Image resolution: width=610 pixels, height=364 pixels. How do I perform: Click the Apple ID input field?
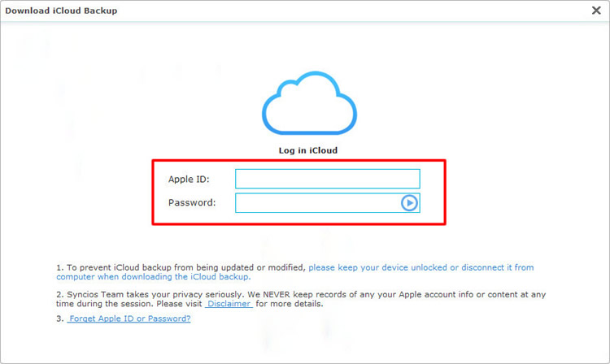point(328,179)
